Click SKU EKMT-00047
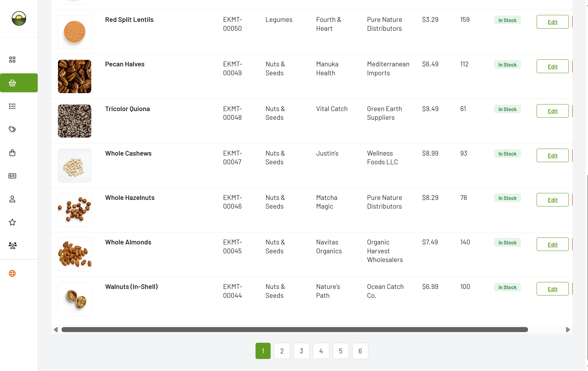 pos(232,158)
